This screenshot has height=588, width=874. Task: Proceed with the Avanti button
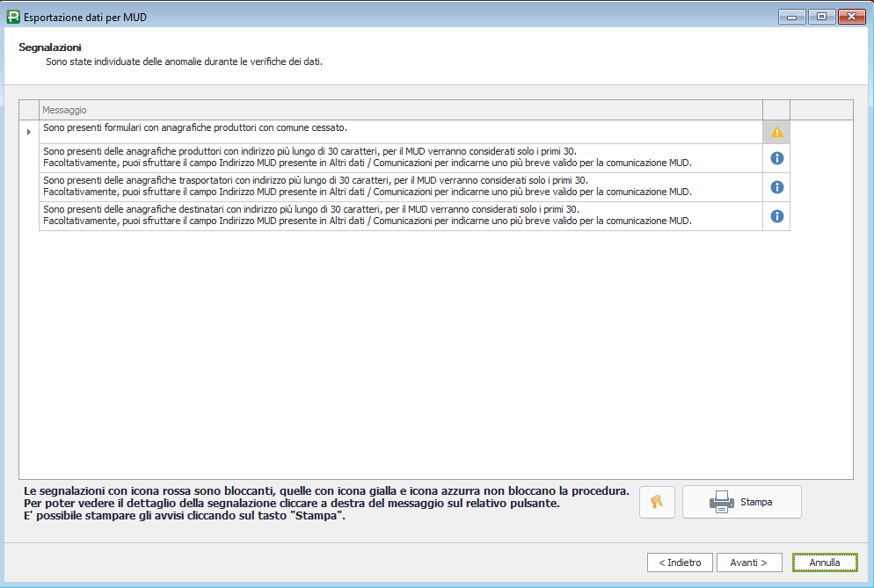(x=749, y=563)
